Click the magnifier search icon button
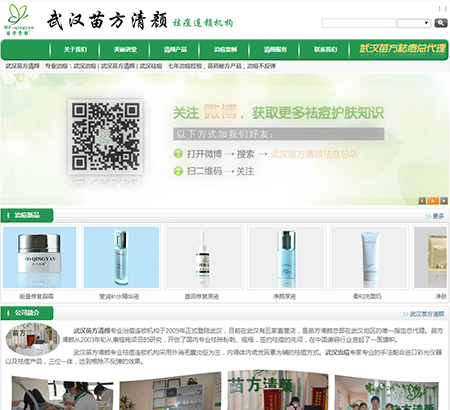Viewport: 450px width, 410px height. pyautogui.click(x=441, y=23)
